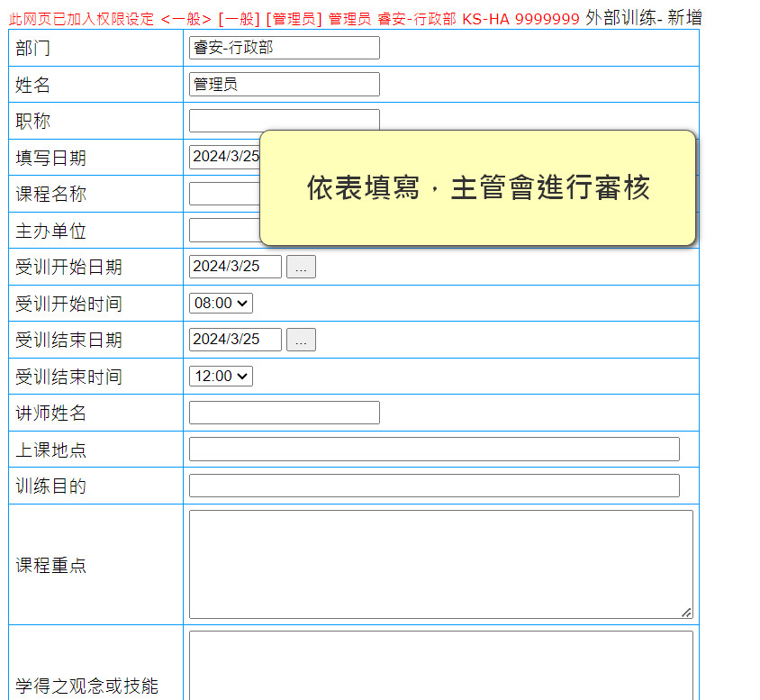This screenshot has height=700, width=760.
Task: Open the 受训结束日期 date picker button
Action: pyautogui.click(x=301, y=340)
